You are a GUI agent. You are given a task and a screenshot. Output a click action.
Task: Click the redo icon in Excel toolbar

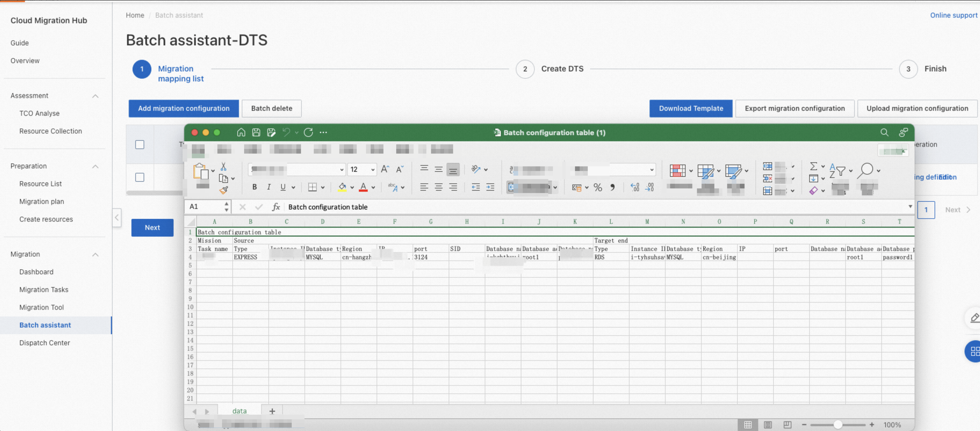pos(308,132)
